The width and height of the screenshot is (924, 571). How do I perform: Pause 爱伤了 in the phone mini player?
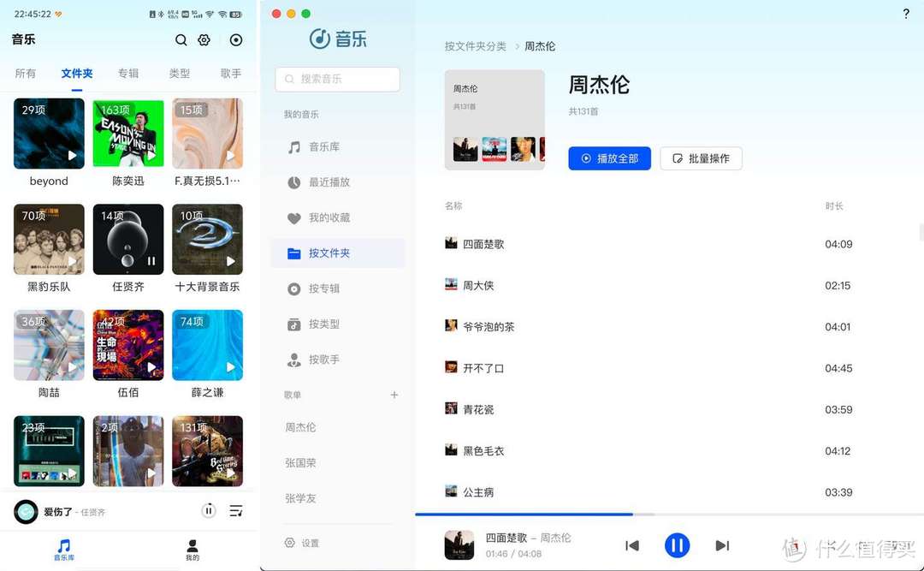click(209, 509)
